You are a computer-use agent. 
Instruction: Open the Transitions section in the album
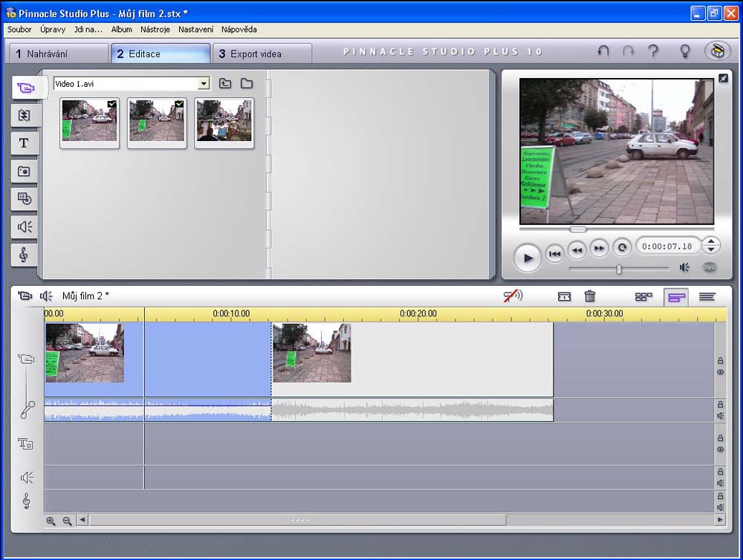(x=24, y=115)
